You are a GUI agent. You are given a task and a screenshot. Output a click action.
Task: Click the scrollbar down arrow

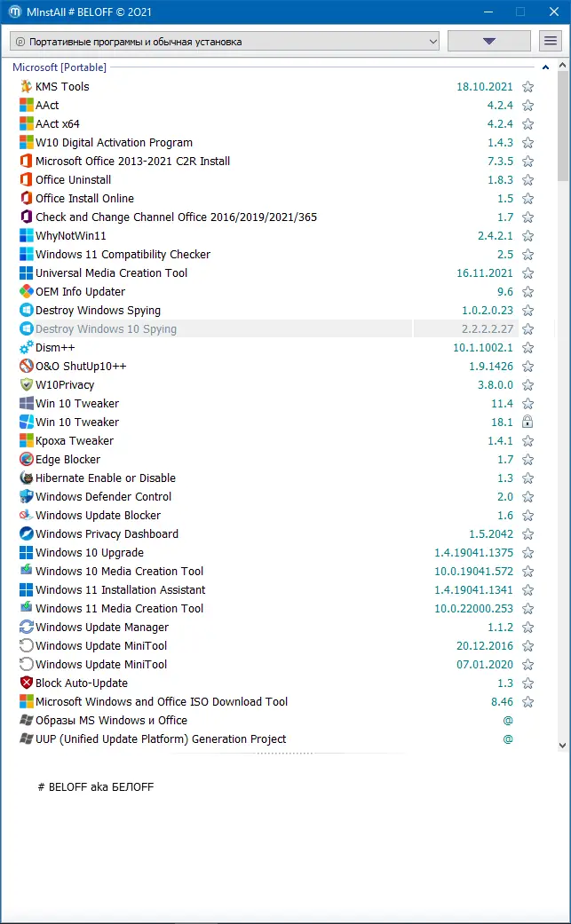point(563,745)
